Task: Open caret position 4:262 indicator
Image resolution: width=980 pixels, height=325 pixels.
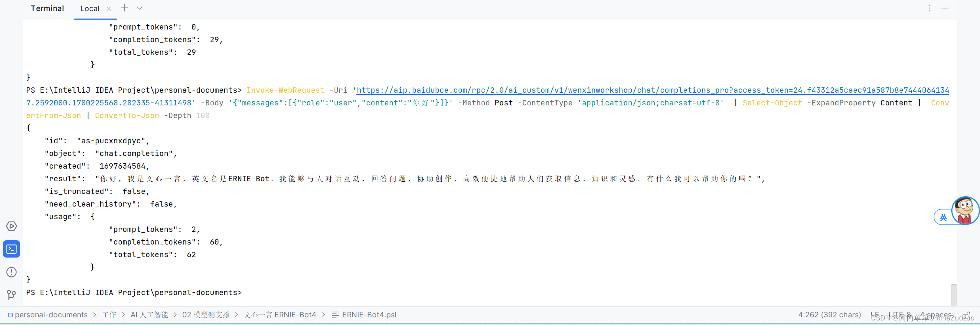Action: tap(829, 315)
